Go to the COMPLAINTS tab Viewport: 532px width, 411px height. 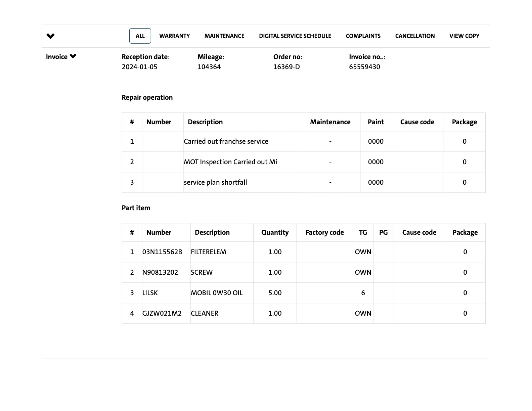pos(363,36)
